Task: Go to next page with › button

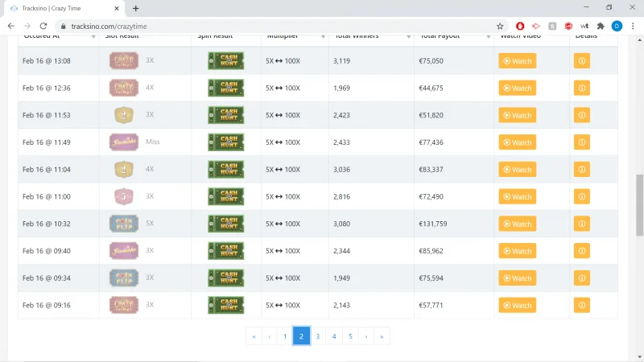Action: pos(366,336)
